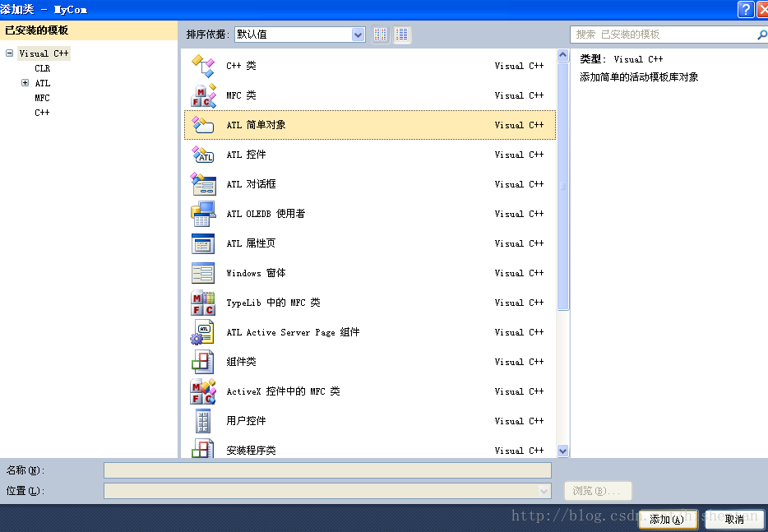Screen dimensions: 768x532
Task: Open the 位置 location dropdown arrow
Action: (x=544, y=491)
